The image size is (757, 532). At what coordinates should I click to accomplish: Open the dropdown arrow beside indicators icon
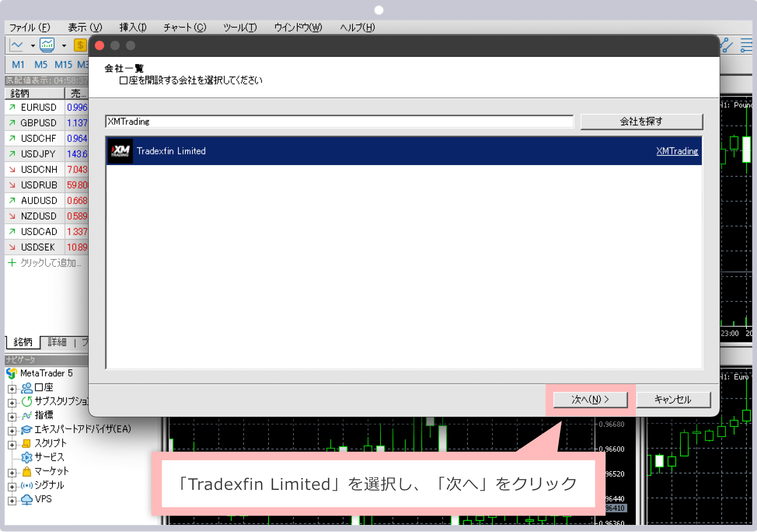pos(64,46)
